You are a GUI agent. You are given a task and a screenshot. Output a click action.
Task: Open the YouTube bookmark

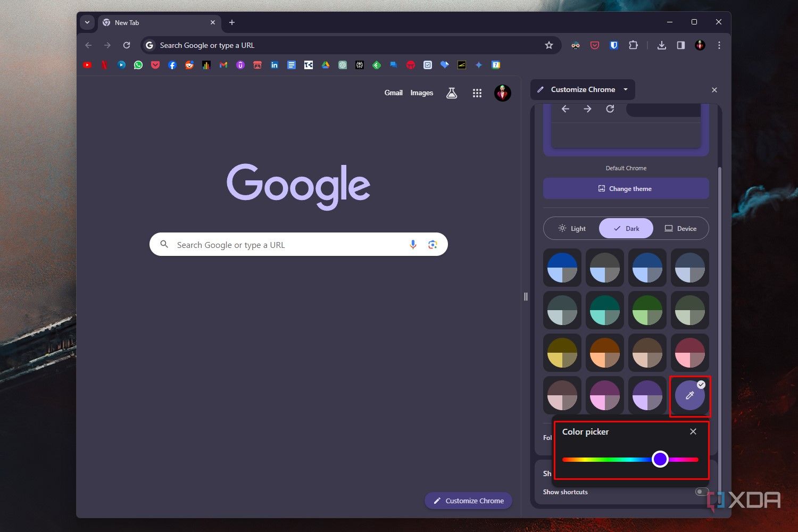point(87,64)
